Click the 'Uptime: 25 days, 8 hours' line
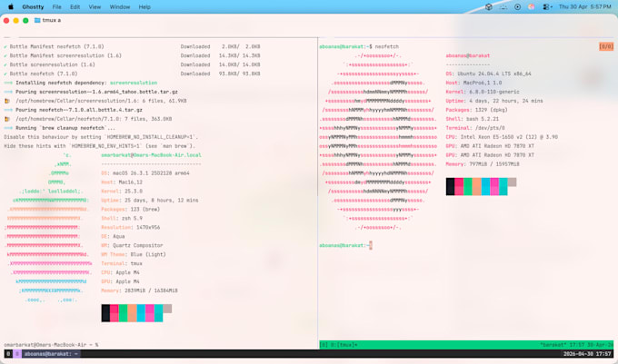This screenshot has width=618, height=364. click(150, 201)
